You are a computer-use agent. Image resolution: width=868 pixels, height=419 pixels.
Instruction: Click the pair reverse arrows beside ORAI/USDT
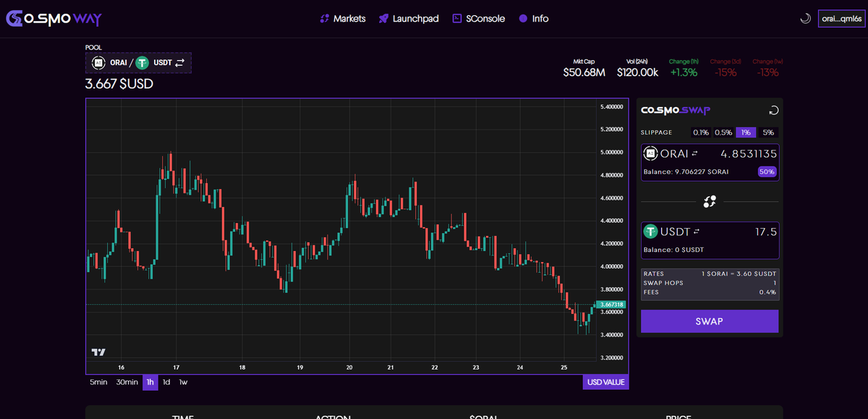pyautogui.click(x=179, y=63)
